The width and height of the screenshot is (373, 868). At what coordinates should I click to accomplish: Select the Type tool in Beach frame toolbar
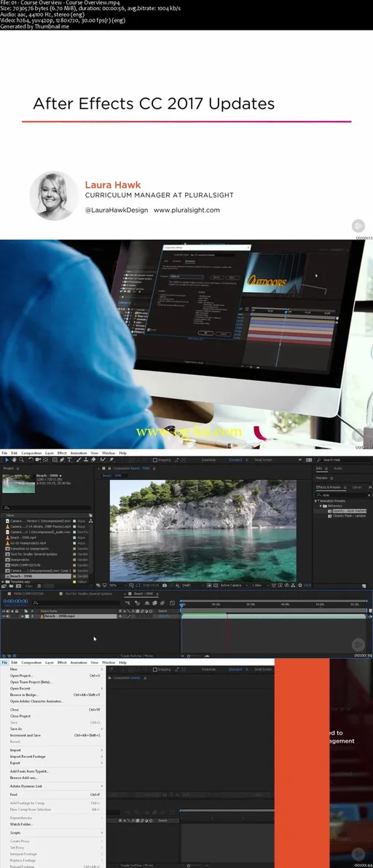[x=69, y=459]
